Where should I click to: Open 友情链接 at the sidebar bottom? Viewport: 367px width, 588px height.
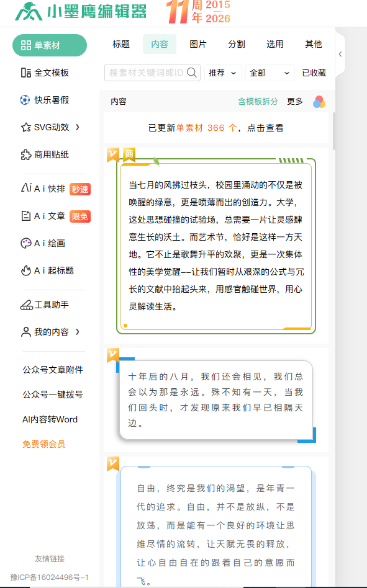pyautogui.click(x=50, y=559)
